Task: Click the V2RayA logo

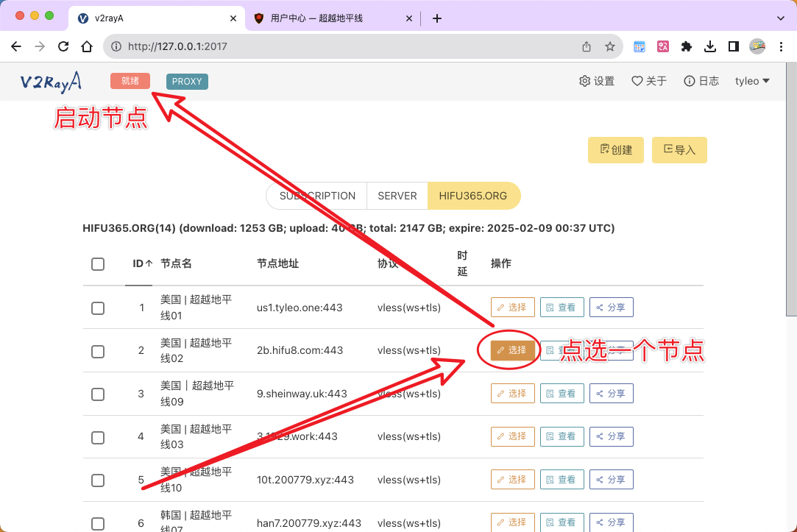Action: pos(50,82)
